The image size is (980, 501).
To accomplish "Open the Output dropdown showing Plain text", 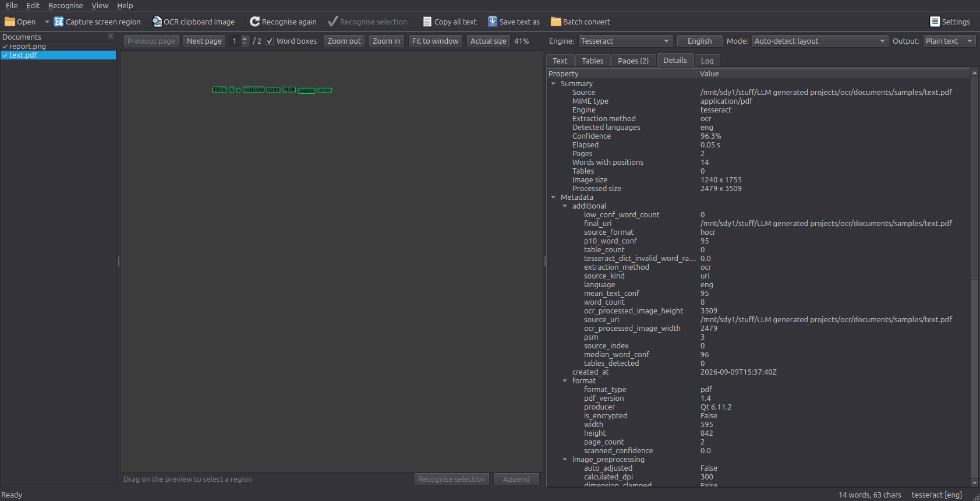I will [x=949, y=41].
